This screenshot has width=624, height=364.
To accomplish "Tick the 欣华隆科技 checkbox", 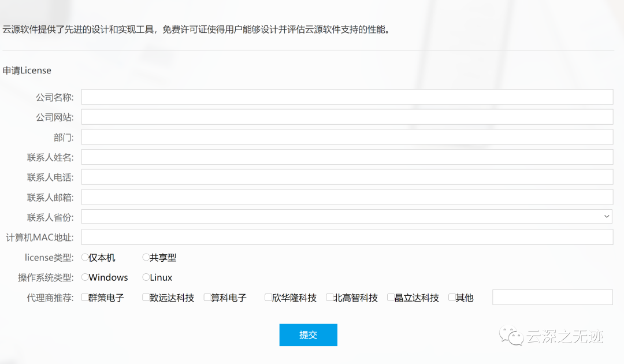I will click(x=268, y=298).
